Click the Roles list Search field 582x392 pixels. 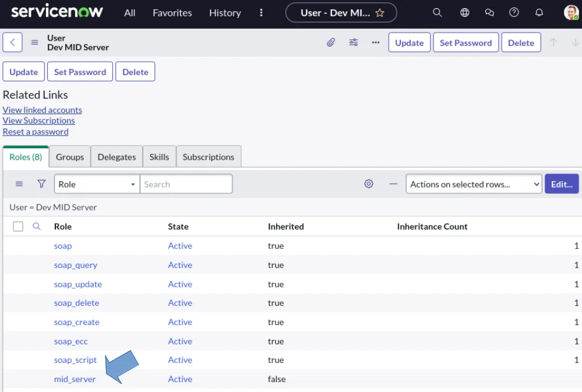click(186, 184)
